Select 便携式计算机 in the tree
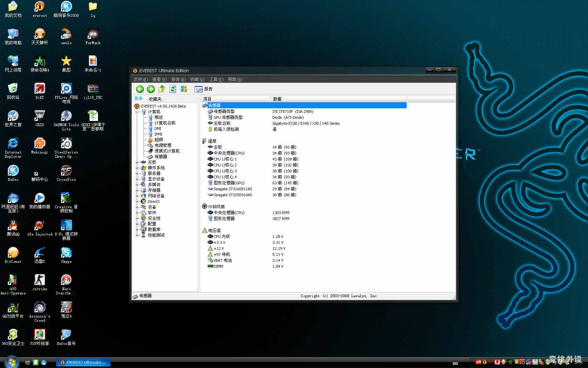588x368 pixels. pos(167,151)
